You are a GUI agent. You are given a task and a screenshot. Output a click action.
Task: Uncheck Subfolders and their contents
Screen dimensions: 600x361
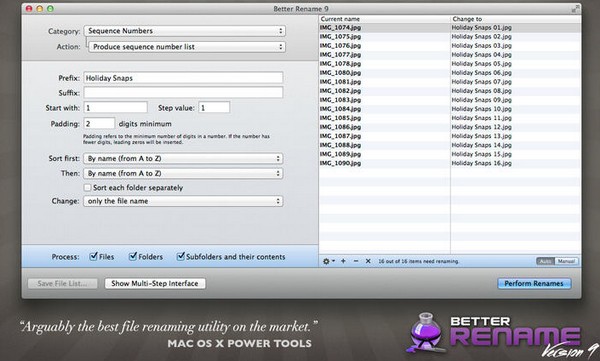(x=180, y=256)
